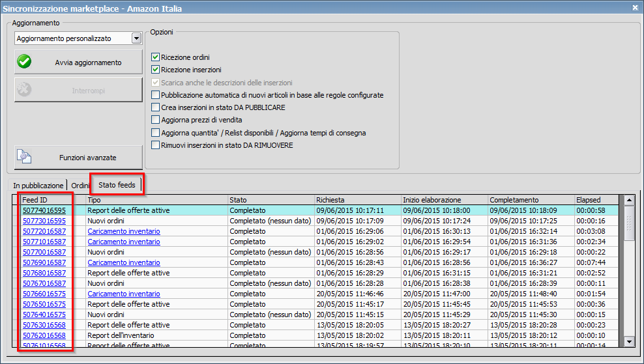Screen dimensions: 644x364
Task: Sort by the Tipo column header
Action: pos(157,200)
